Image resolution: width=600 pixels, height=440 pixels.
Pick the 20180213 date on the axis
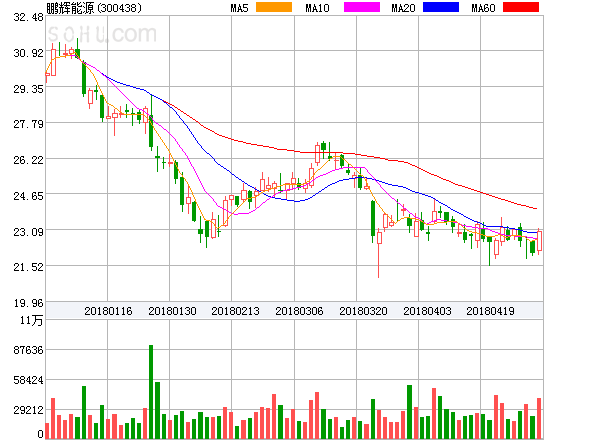click(235, 312)
